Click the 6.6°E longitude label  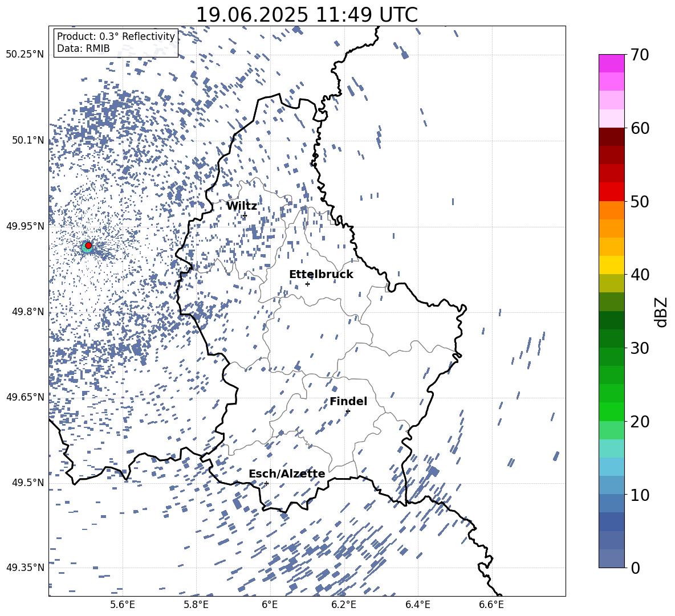(x=491, y=605)
